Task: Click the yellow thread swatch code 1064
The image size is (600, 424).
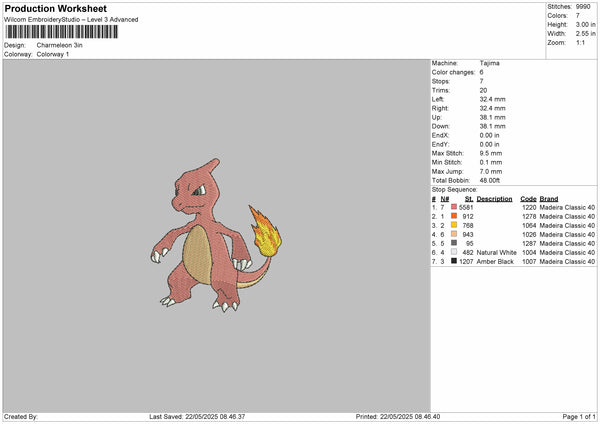Action: (454, 225)
